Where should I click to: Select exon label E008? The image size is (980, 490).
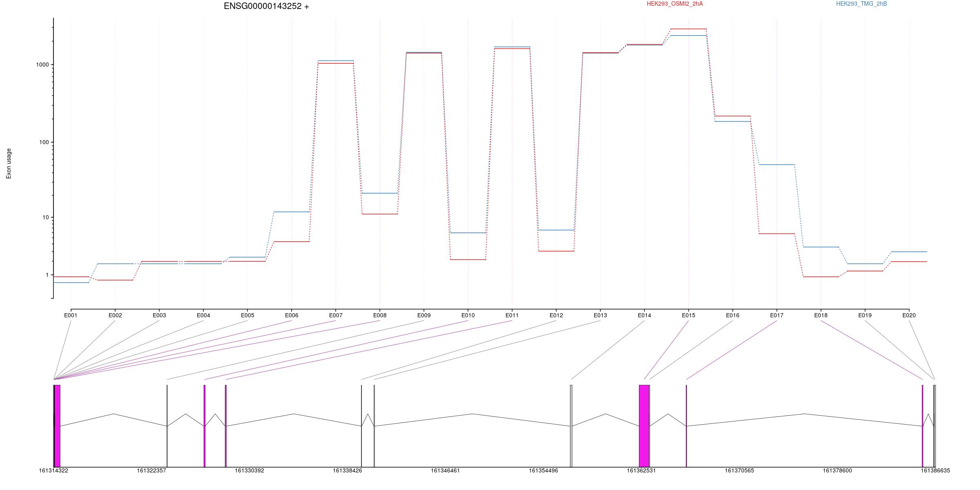[380, 315]
